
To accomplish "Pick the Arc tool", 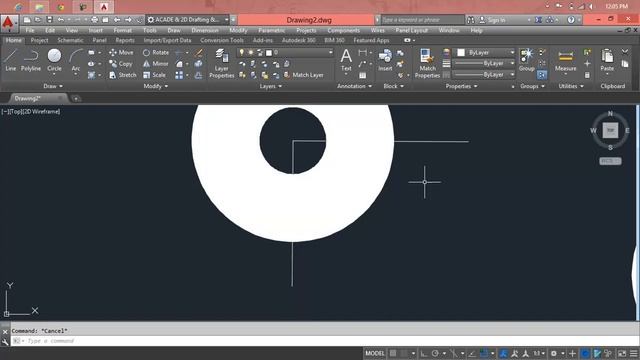I will pyautogui.click(x=76, y=60).
